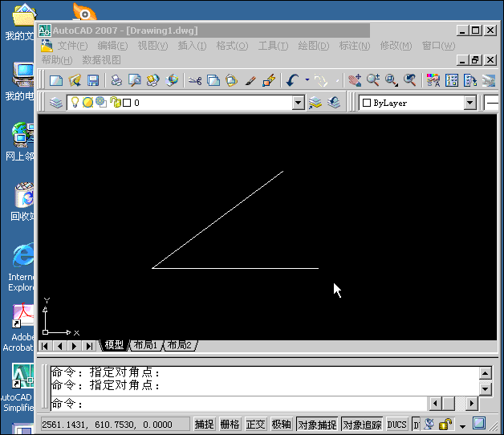
Task: Toggle 栅格 grid display
Action: (230, 425)
